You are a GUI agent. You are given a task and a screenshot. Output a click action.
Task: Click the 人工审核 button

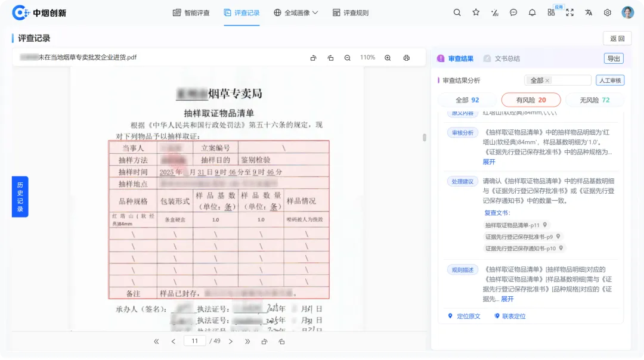610,80
